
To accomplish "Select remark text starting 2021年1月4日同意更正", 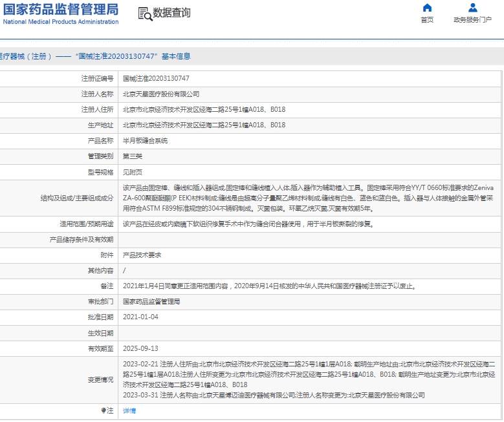I will pos(269,286).
